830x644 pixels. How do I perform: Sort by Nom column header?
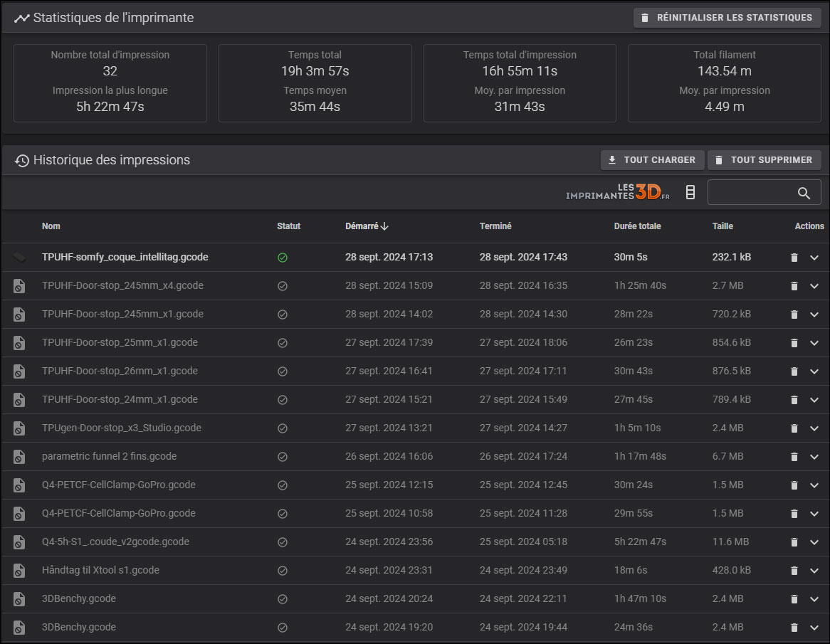[51, 226]
